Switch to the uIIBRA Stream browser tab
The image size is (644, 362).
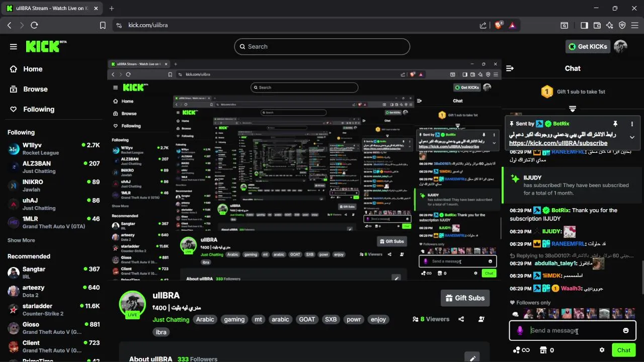pyautogui.click(x=53, y=8)
